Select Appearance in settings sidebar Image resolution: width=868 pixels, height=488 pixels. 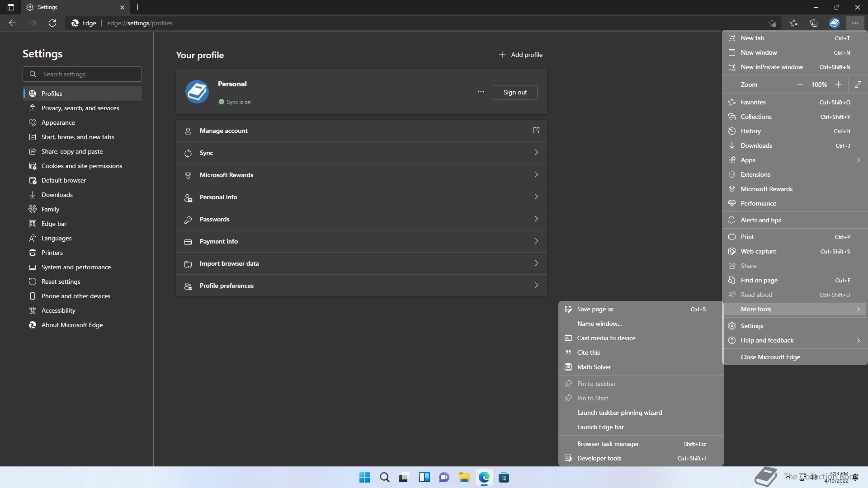coord(82,122)
